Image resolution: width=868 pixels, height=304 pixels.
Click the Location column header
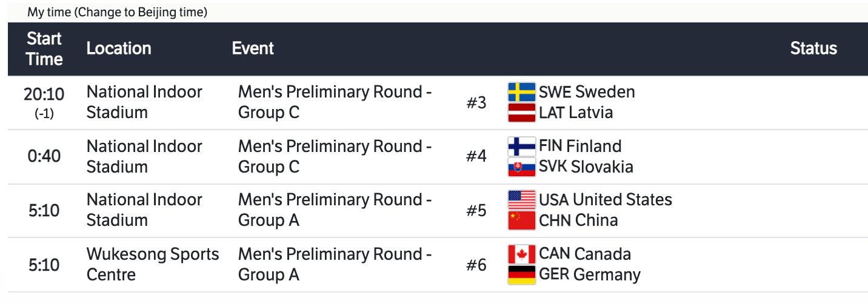(x=119, y=48)
